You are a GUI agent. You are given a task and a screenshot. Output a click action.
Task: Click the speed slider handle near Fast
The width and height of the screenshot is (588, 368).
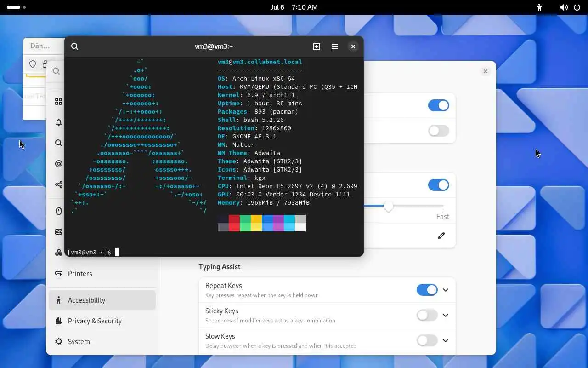389,207
